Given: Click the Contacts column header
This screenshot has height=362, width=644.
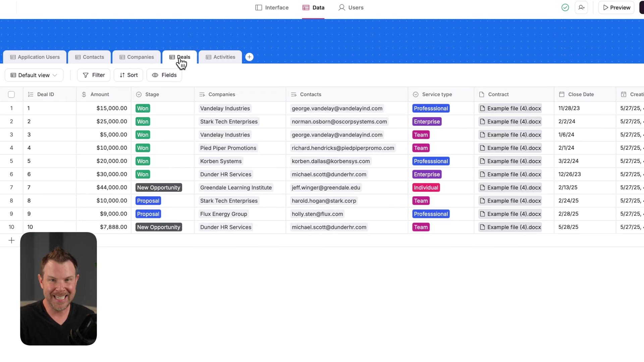Looking at the screenshot, I should click(347, 94).
